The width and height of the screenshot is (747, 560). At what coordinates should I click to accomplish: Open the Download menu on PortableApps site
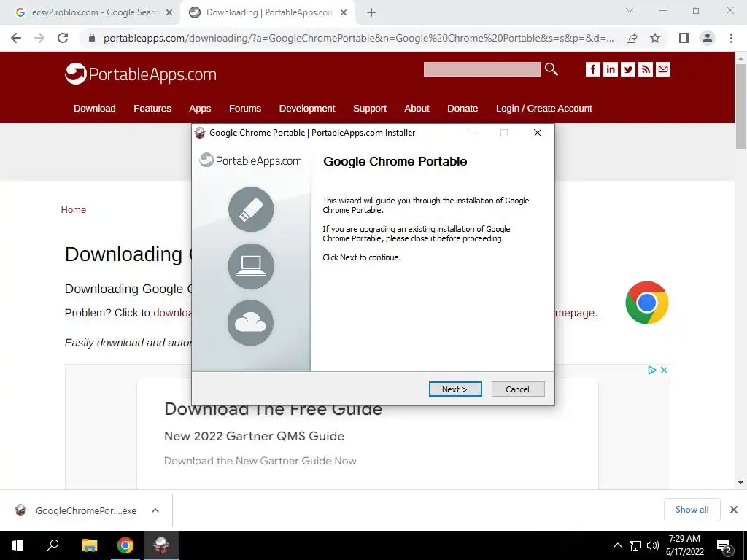[x=94, y=108]
